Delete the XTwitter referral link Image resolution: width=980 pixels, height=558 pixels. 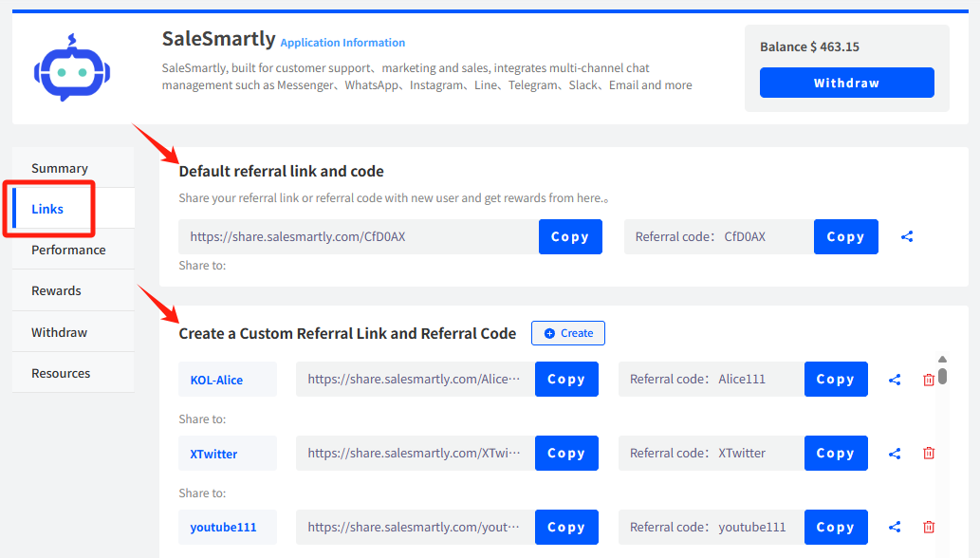click(929, 454)
